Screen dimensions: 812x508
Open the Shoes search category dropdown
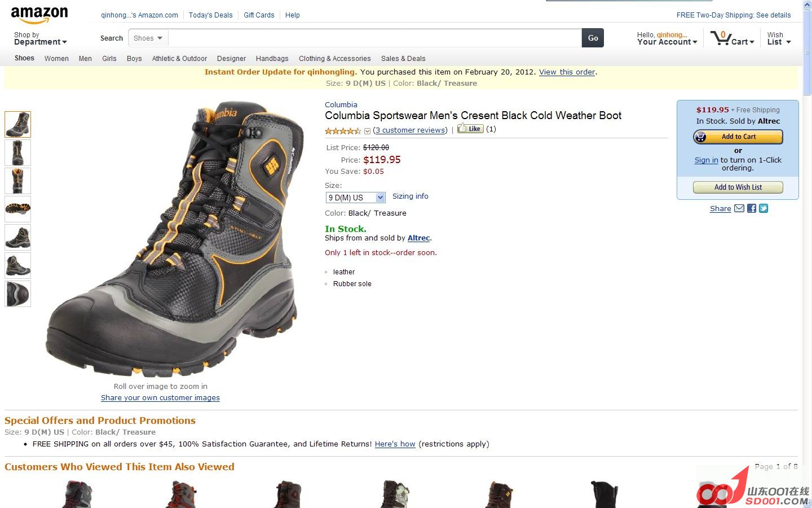click(148, 38)
